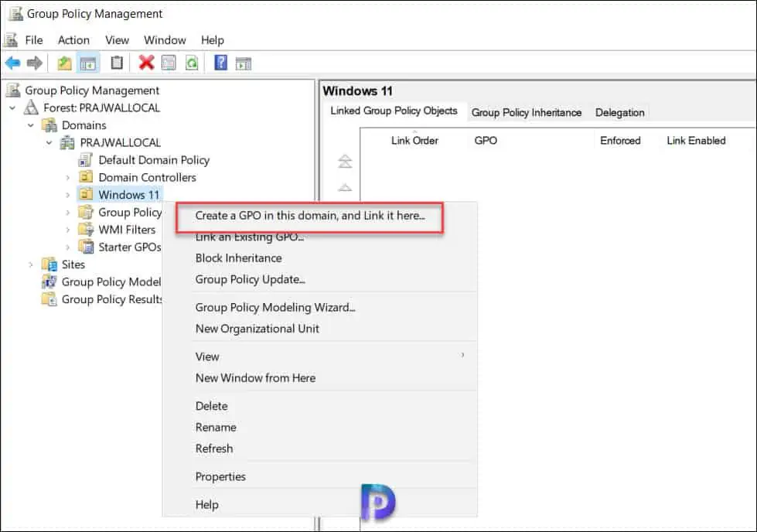Viewport: 757px width, 532px height.
Task: Select PRAJWALLOCAL domain label under Domains
Action: pyautogui.click(x=120, y=142)
